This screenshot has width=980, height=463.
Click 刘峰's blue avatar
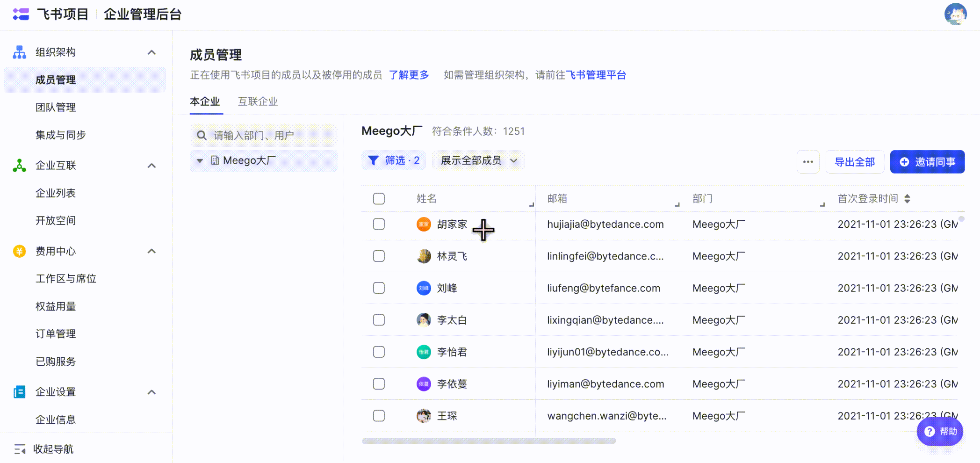[x=424, y=288]
